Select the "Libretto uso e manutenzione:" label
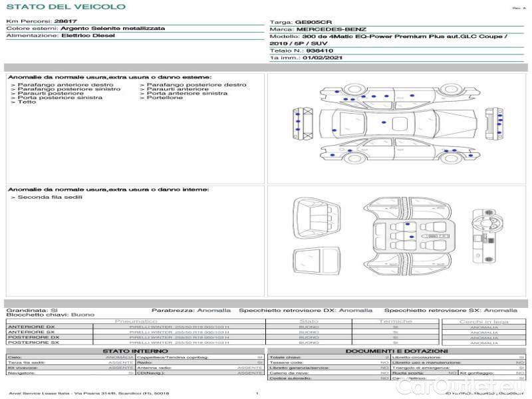Image resolution: width=532 pixels, height=399 pixels. 426,362
